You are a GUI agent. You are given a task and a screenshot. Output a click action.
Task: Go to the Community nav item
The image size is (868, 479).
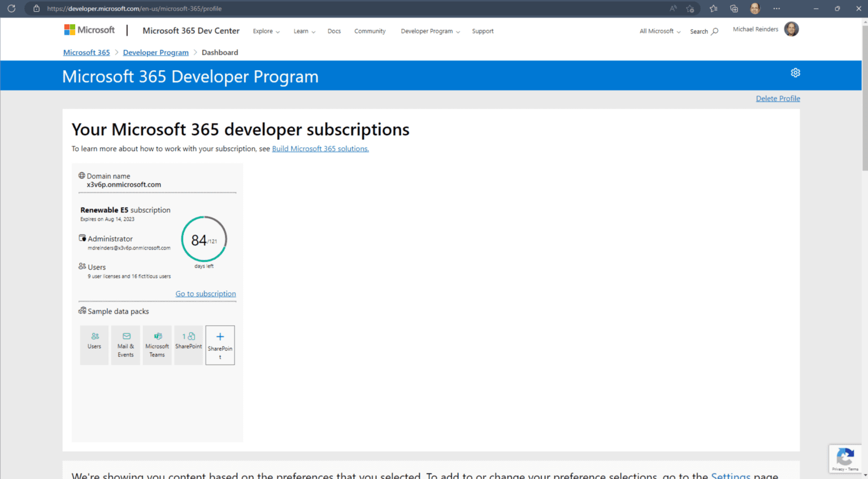[x=370, y=32]
